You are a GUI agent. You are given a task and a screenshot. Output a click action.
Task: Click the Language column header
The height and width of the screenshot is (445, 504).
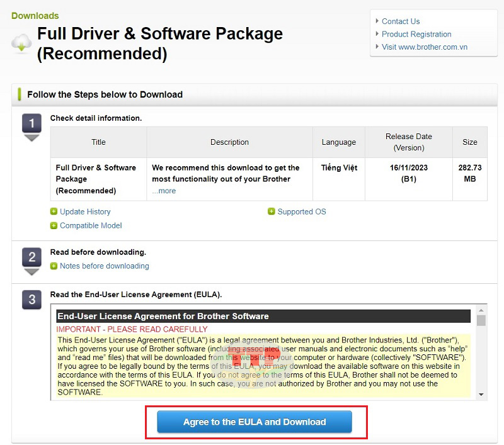tap(339, 142)
